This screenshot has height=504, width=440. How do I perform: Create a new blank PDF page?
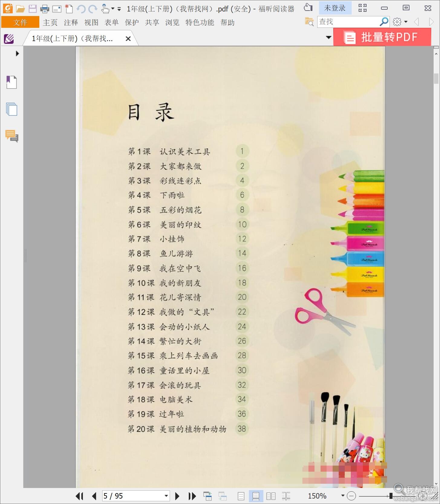[69, 8]
